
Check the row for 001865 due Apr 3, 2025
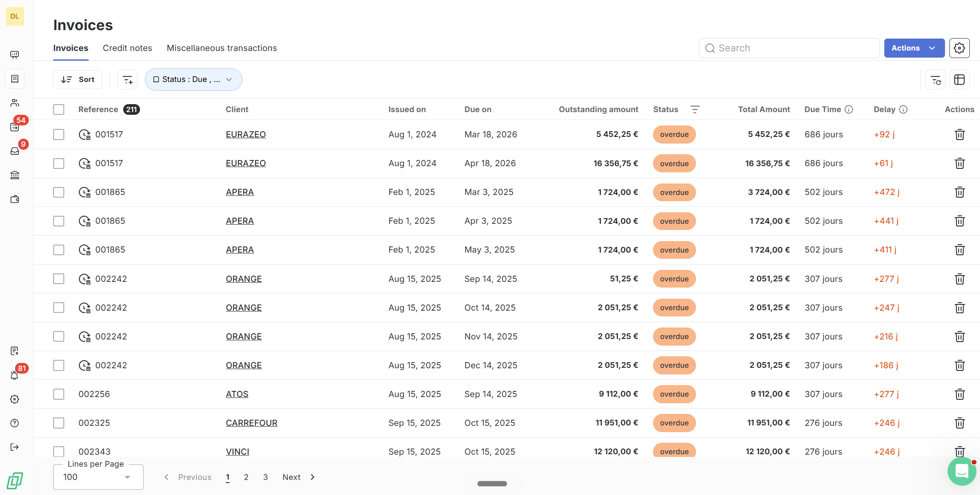59,221
